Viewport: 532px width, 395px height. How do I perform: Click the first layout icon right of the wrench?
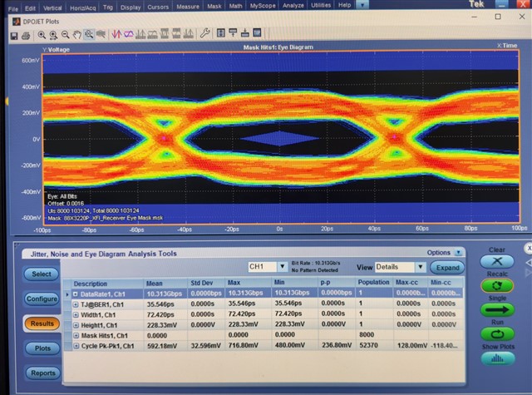point(221,33)
